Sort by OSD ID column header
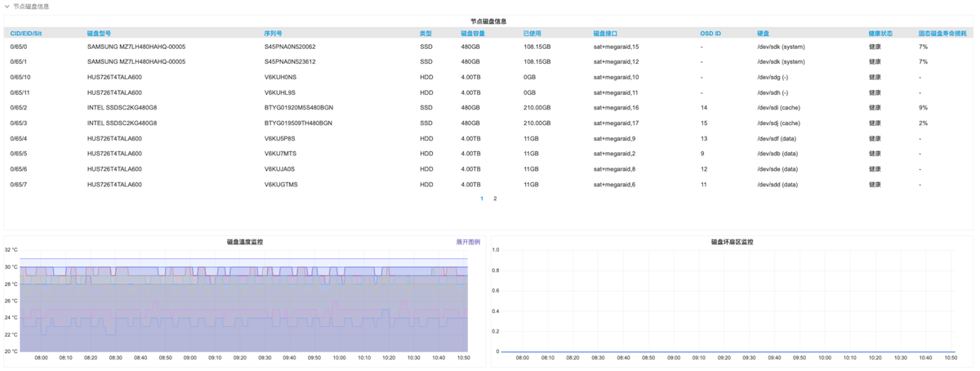Image resolution: width=980 pixels, height=371 pixels. [x=710, y=34]
